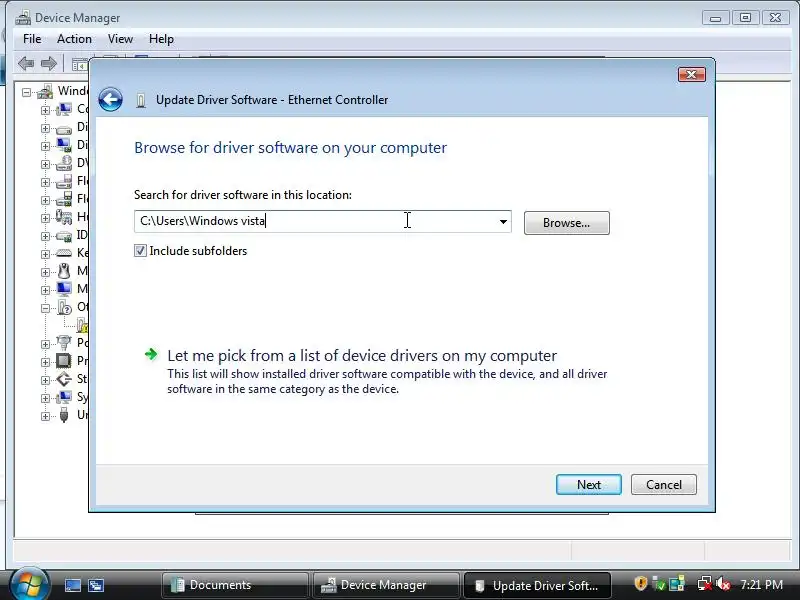Screen dimensions: 800x600
Task: Select the Monitors icon
Action: click(64, 289)
